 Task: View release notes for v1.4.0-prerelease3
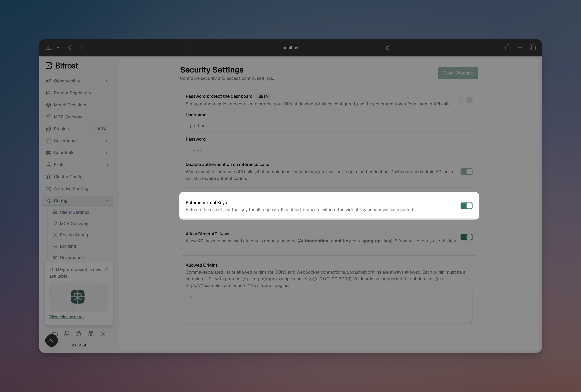tap(67, 317)
